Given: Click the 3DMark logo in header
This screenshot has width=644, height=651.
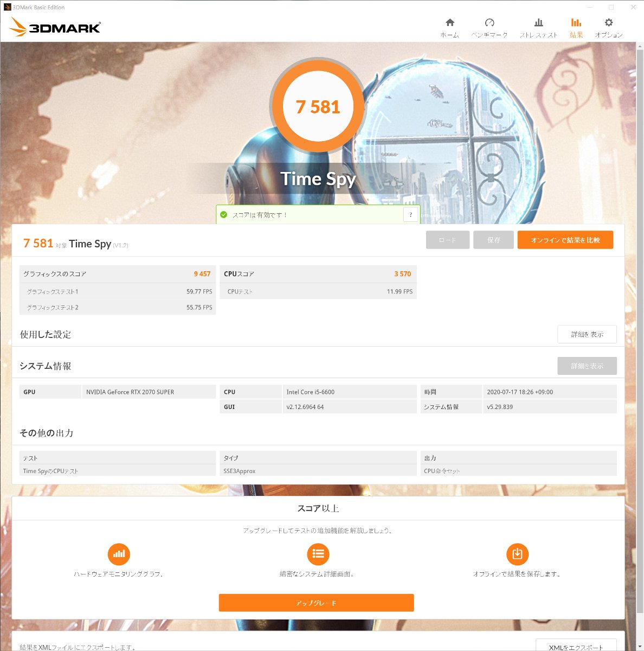Looking at the screenshot, I should click(55, 27).
